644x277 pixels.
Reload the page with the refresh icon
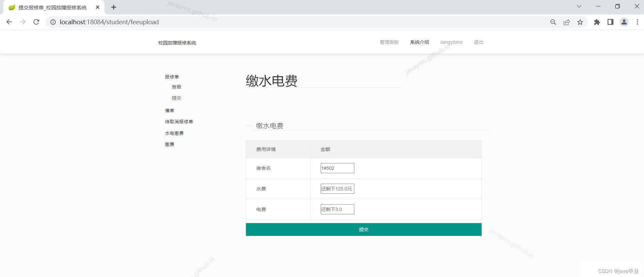36,22
